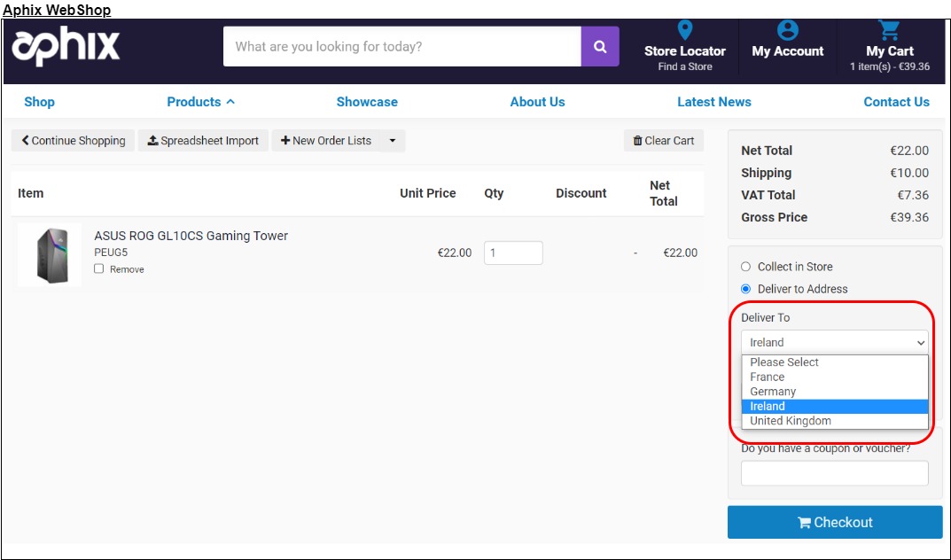The width and height of the screenshot is (951, 560).
Task: Select the Collect in Store option
Action: (x=745, y=267)
